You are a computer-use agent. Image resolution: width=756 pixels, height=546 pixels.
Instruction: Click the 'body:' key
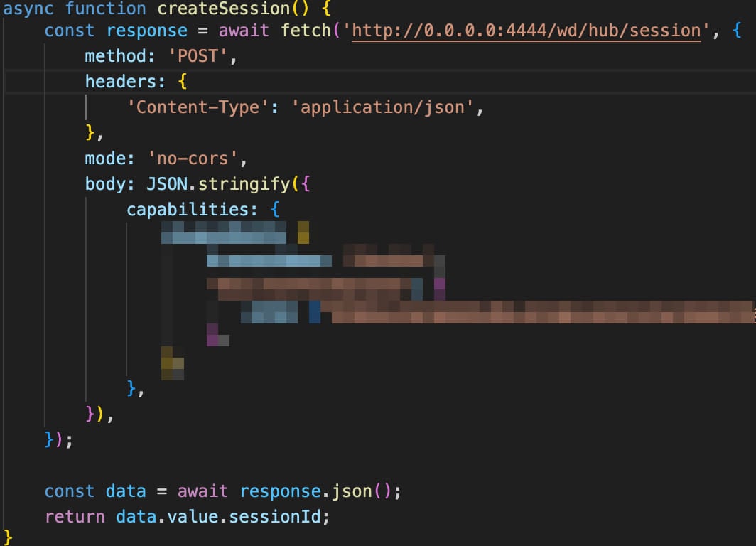(110, 184)
